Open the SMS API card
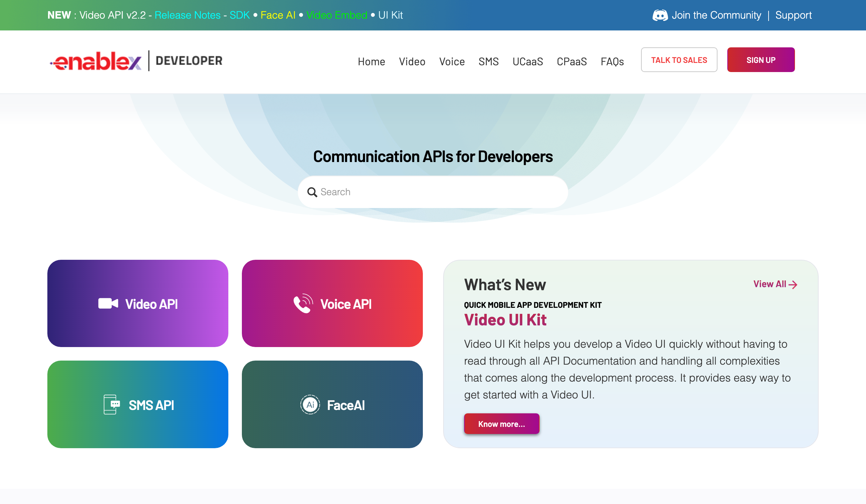 [138, 404]
